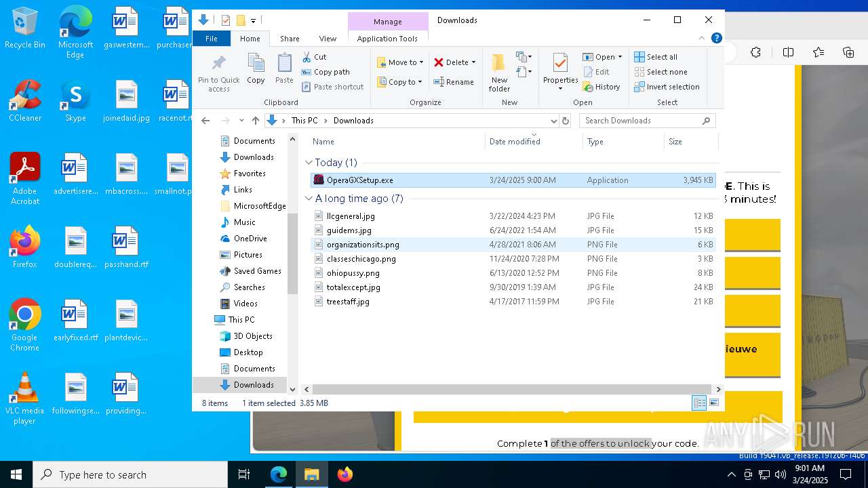Image resolution: width=868 pixels, height=488 pixels.
Task: Click Invert selection in ribbon
Action: coord(667,87)
